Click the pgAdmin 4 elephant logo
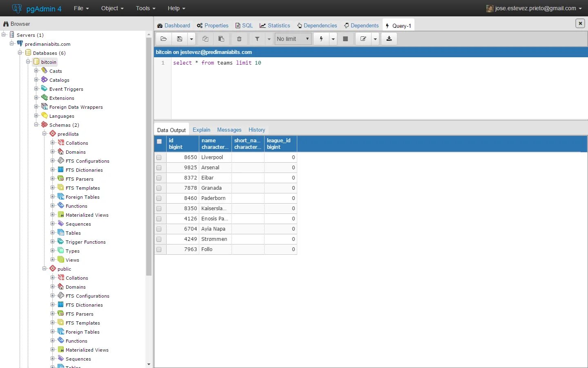This screenshot has height=368, width=588. 17,8
